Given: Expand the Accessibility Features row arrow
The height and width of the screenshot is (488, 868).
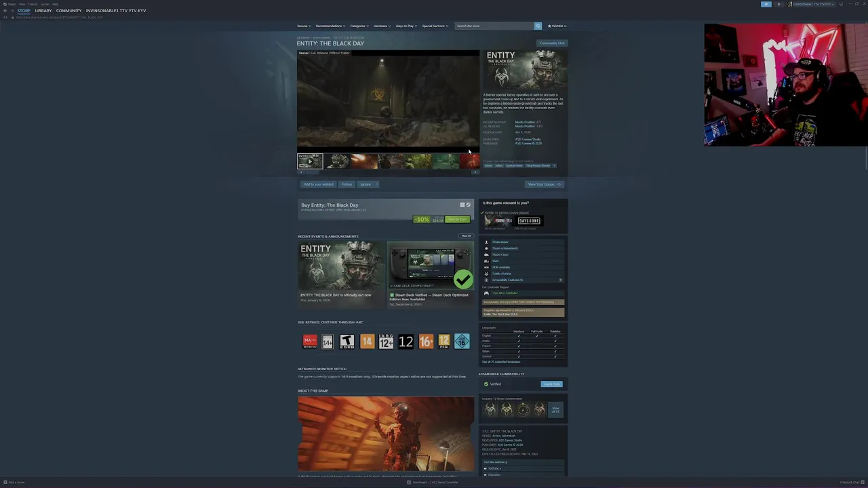Looking at the screenshot, I should click(560, 280).
